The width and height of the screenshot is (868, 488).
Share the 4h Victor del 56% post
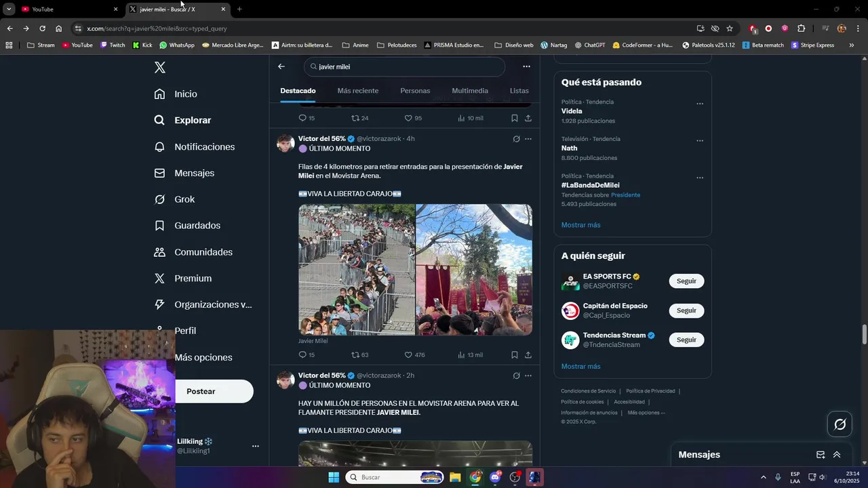coord(528,354)
